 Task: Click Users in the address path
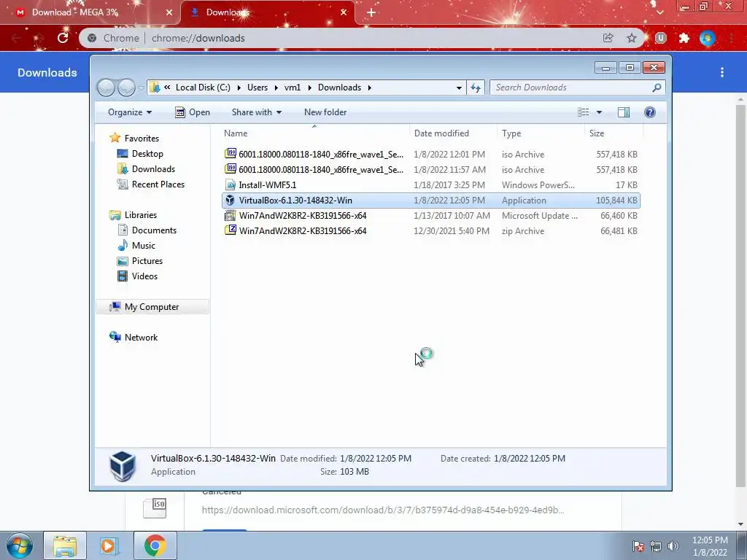258,87
